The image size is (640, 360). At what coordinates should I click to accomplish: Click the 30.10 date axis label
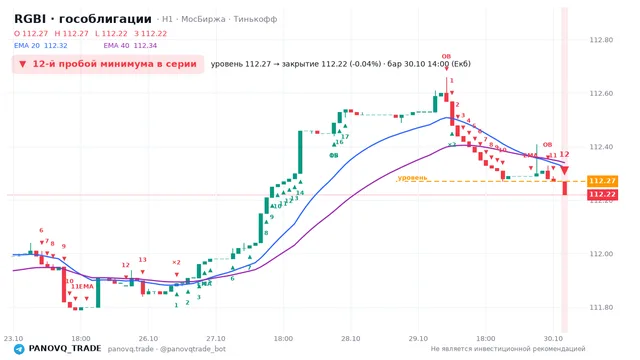553,339
